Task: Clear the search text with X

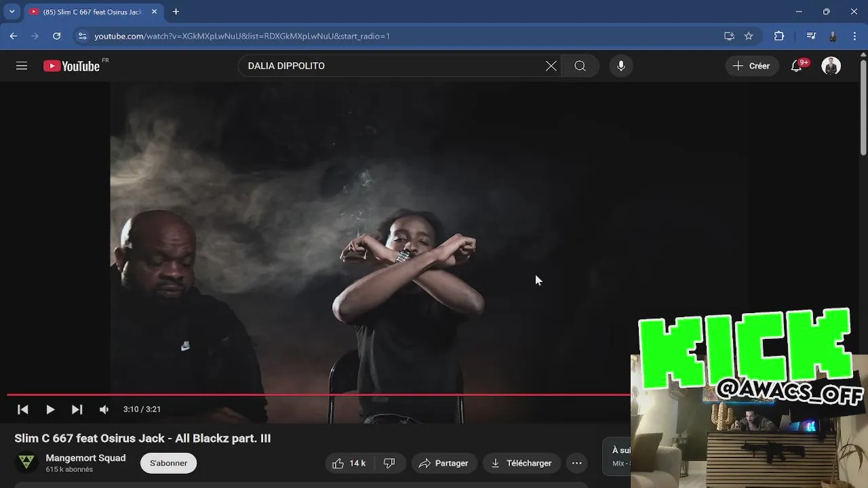Action: coord(551,66)
